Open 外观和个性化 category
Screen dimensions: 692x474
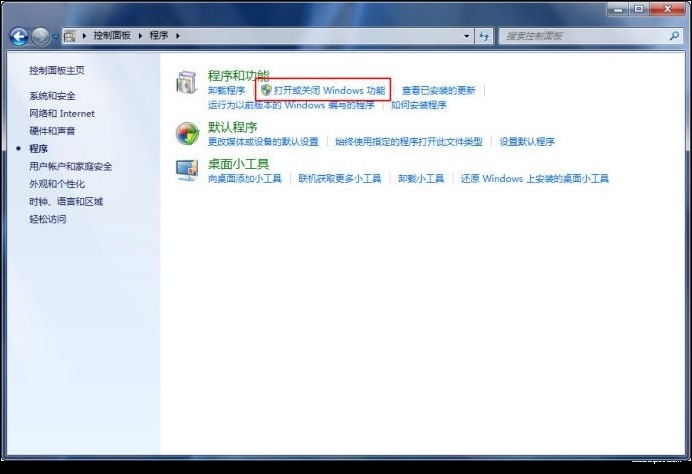click(x=57, y=184)
